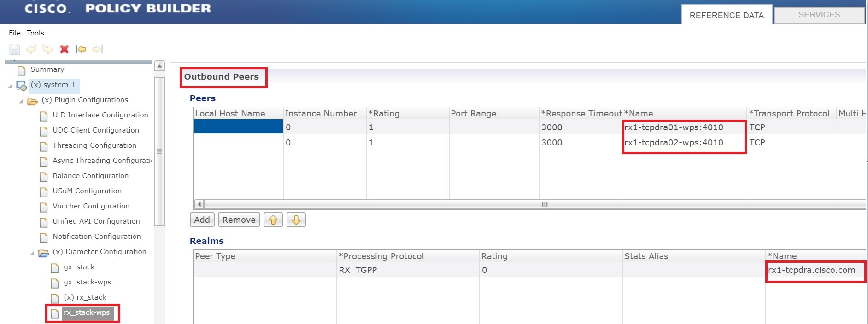Select U D Interface Configuration item
This screenshot has width=868, height=324.
coord(100,115)
